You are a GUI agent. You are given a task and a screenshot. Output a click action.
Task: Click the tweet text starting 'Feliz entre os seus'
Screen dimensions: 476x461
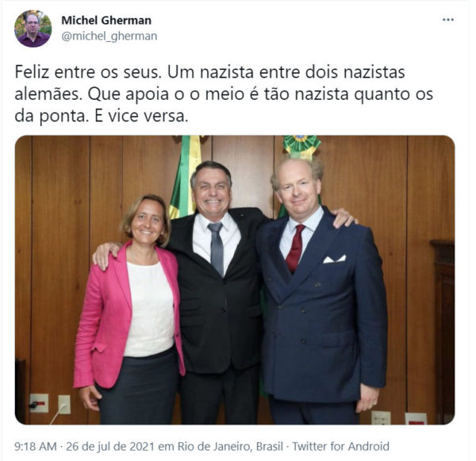[x=224, y=94]
